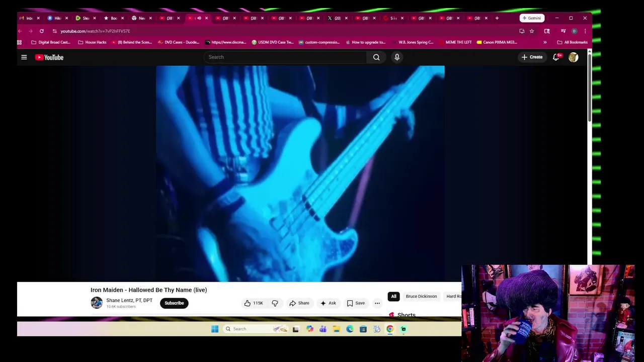Image resolution: width=644 pixels, height=362 pixels.
Task: Ask about this video
Action: click(328, 303)
